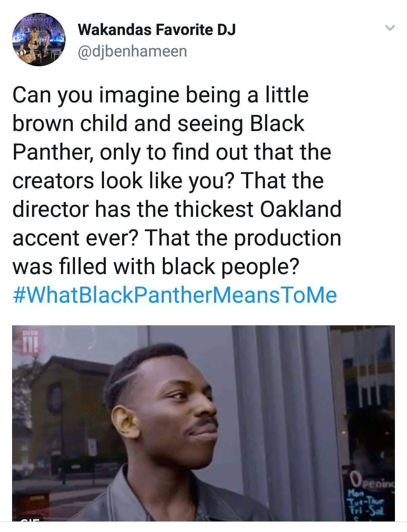This screenshot has width=407, height=532.
Task: Click the pink channel logo watermark in GIF
Action: tap(28, 341)
